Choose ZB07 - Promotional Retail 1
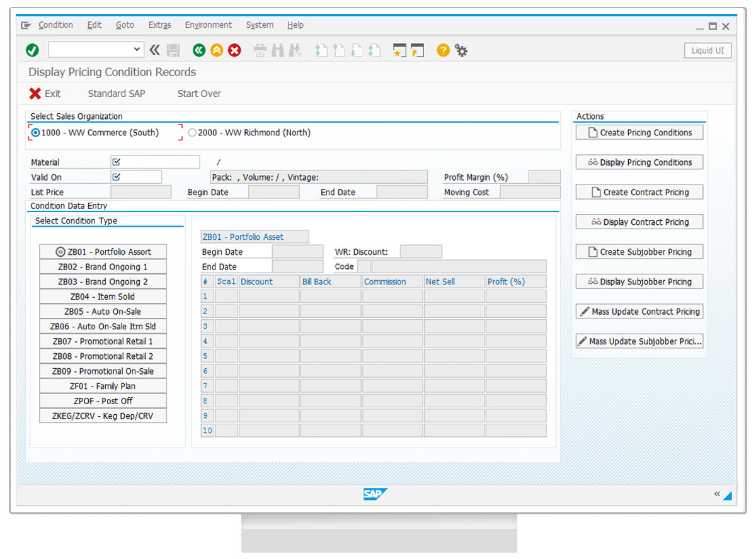The image size is (756, 559). 103,341
